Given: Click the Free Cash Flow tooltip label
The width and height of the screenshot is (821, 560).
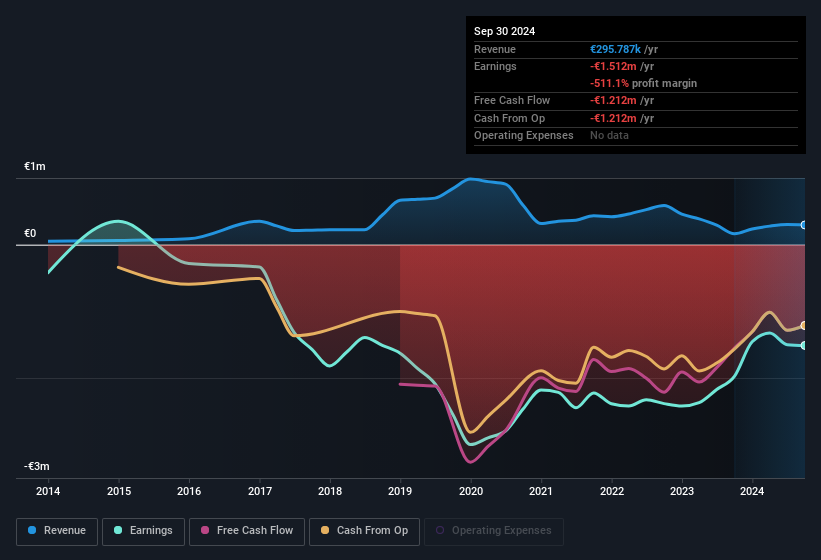Looking at the screenshot, I should click(512, 100).
